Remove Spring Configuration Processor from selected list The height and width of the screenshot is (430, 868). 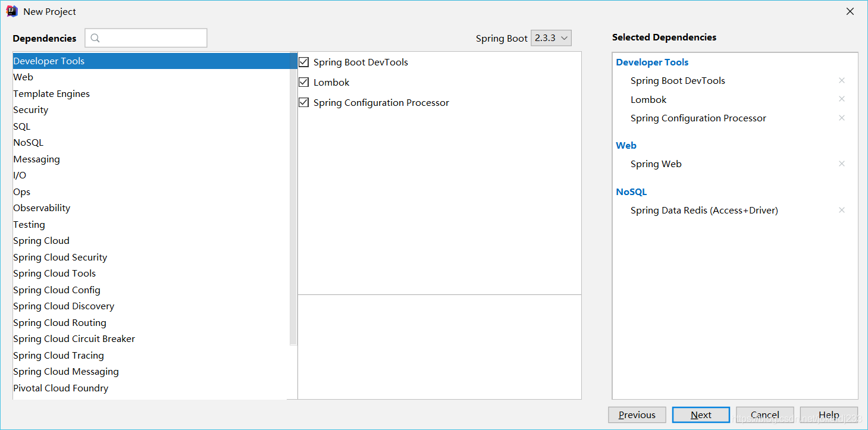[841, 118]
